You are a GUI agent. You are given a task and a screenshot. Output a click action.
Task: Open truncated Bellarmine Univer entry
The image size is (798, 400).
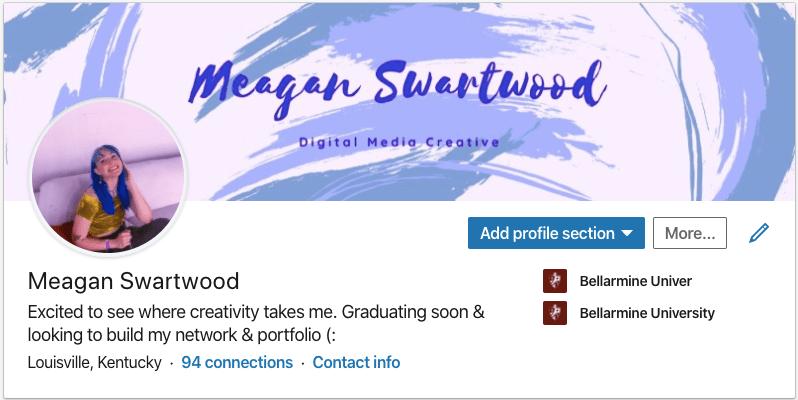pyautogui.click(x=636, y=281)
